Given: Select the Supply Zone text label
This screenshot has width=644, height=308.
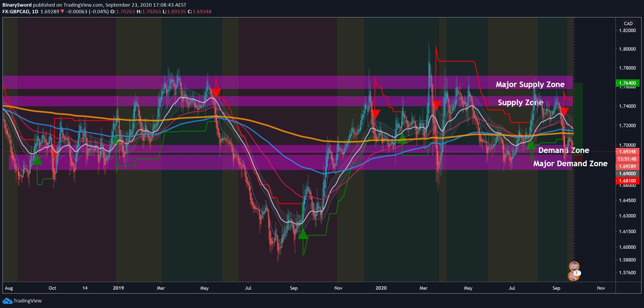Looking at the screenshot, I should coord(520,102).
